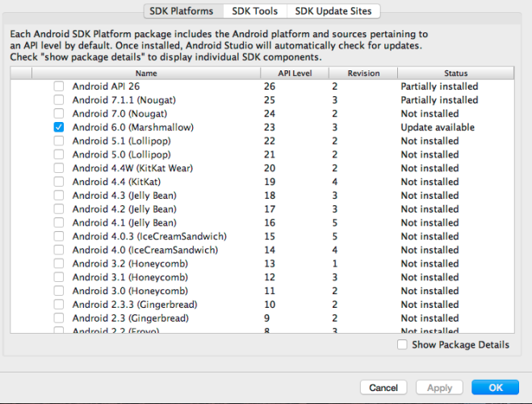The height and width of the screenshot is (404, 532).
Task: Click API level 23 cell
Action: click(x=270, y=127)
